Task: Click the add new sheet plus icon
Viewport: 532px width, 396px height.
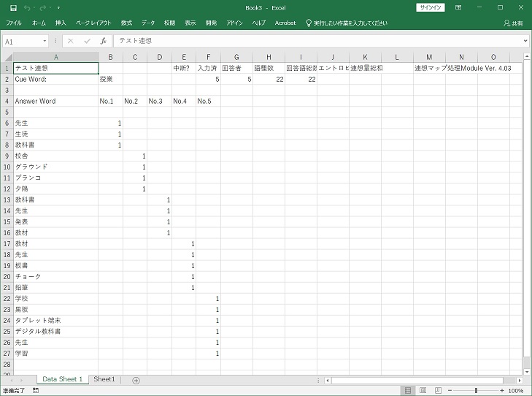Action: (x=136, y=380)
